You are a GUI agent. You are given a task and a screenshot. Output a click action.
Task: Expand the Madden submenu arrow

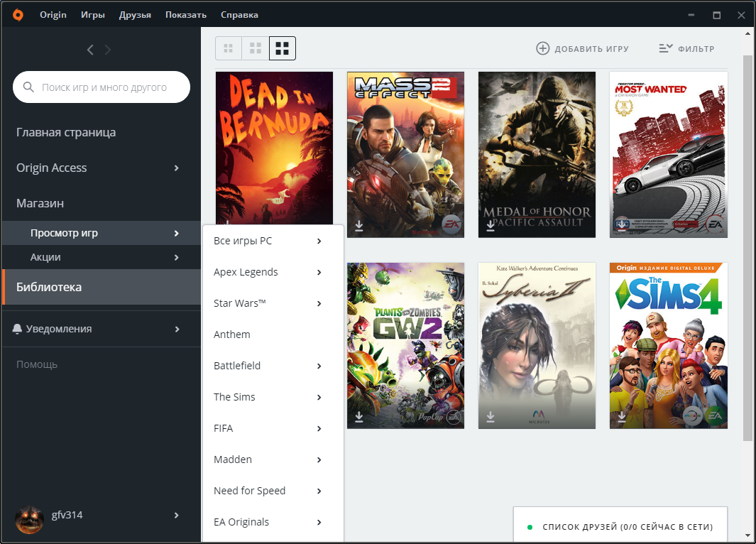coord(319,459)
